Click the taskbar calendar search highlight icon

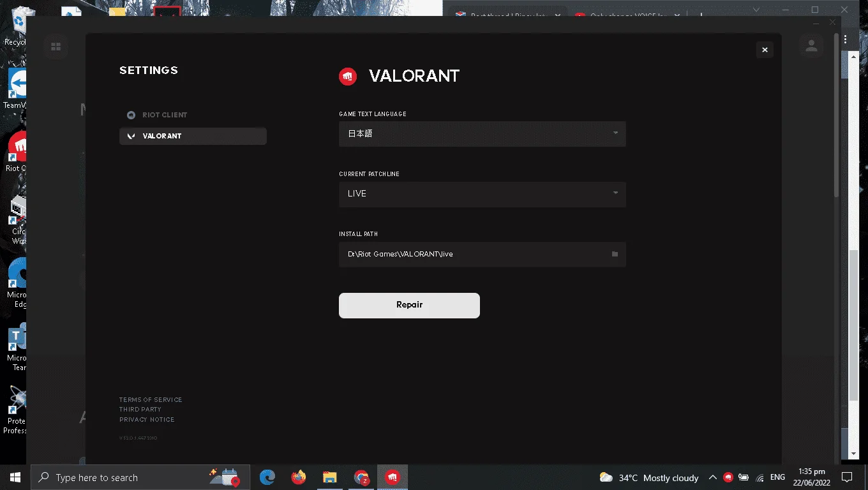point(225,477)
